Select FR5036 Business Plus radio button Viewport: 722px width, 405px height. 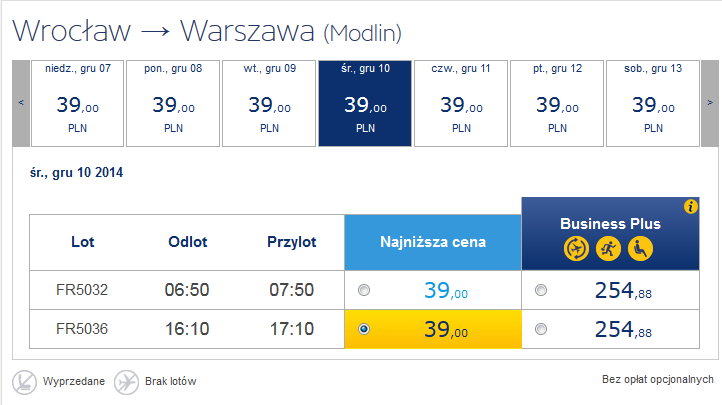[541, 329]
